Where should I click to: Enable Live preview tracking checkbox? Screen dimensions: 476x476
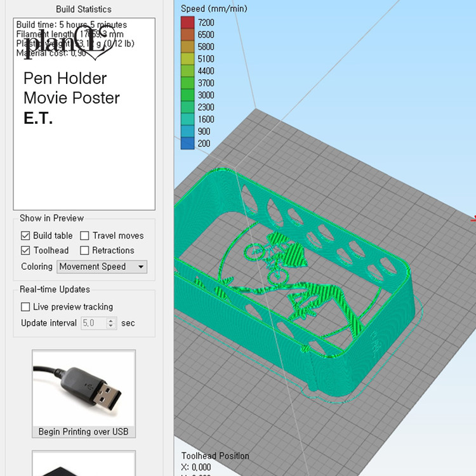pyautogui.click(x=25, y=307)
